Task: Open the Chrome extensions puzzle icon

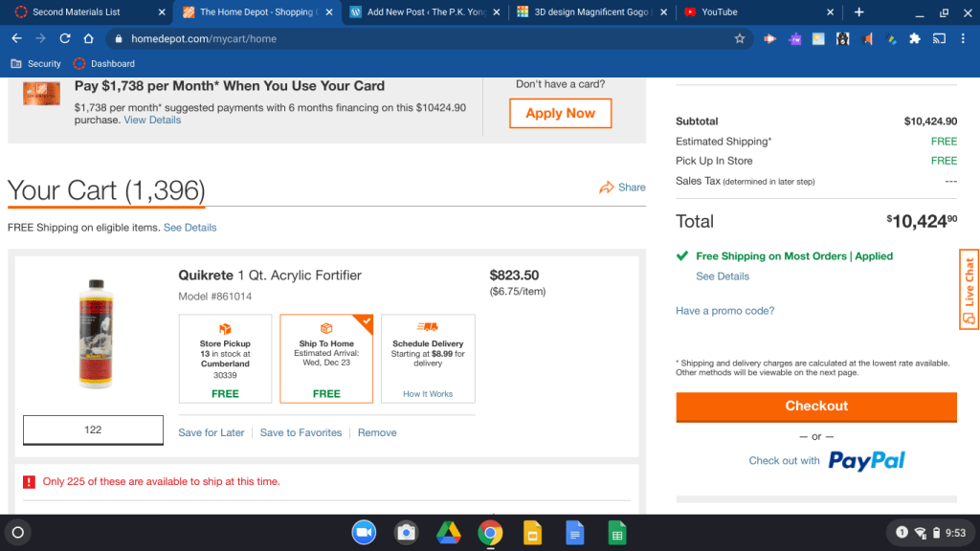Action: [915, 39]
